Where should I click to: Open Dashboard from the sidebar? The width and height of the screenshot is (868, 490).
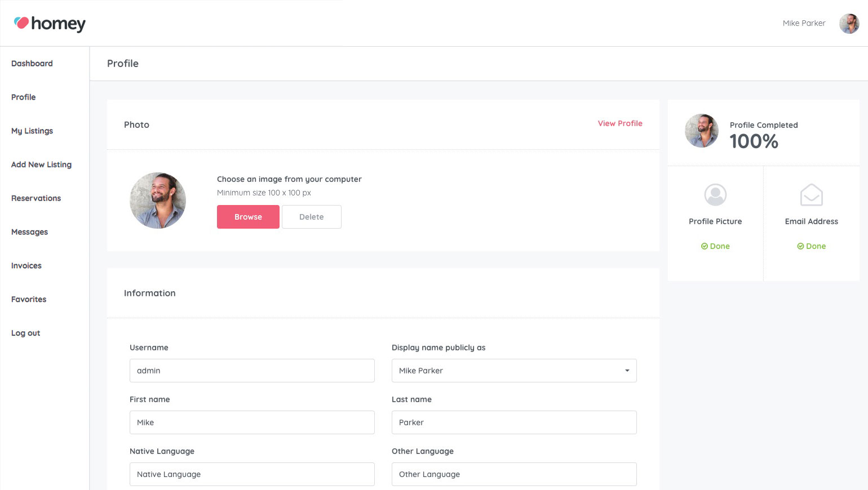[x=32, y=64]
